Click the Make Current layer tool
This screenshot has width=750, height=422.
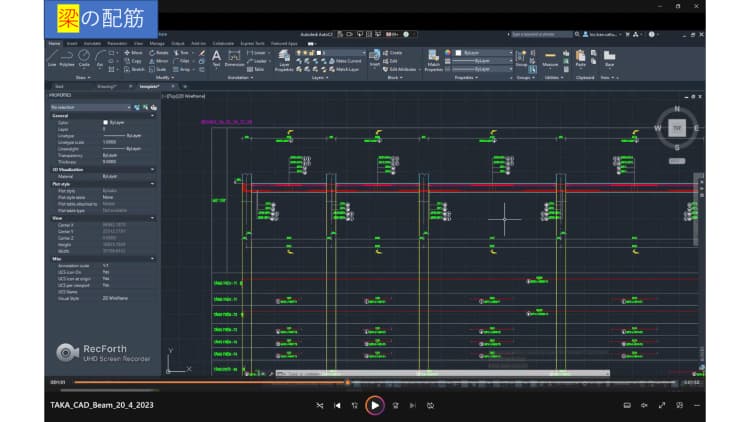click(x=345, y=61)
